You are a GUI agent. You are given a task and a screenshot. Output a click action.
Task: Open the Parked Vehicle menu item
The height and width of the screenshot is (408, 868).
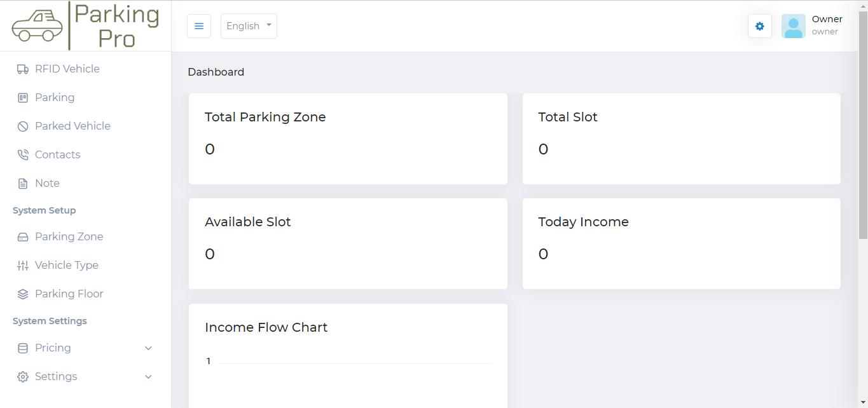click(72, 126)
